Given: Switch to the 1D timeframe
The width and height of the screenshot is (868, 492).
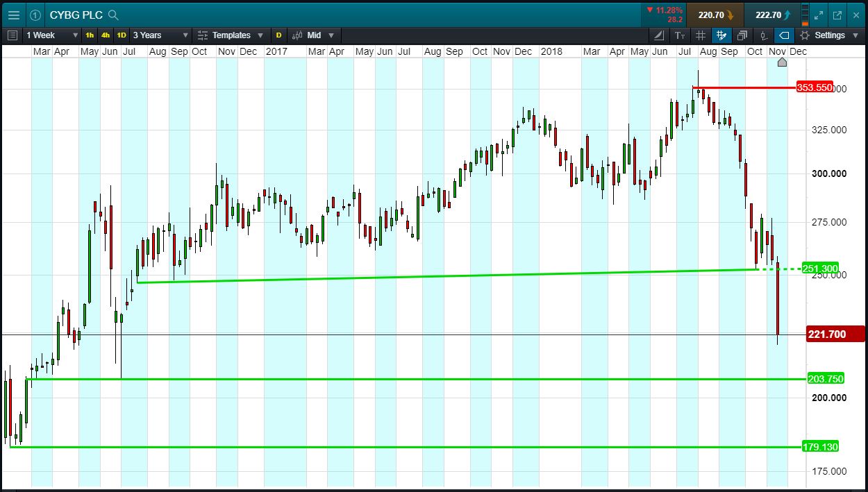Looking at the screenshot, I should (x=122, y=35).
